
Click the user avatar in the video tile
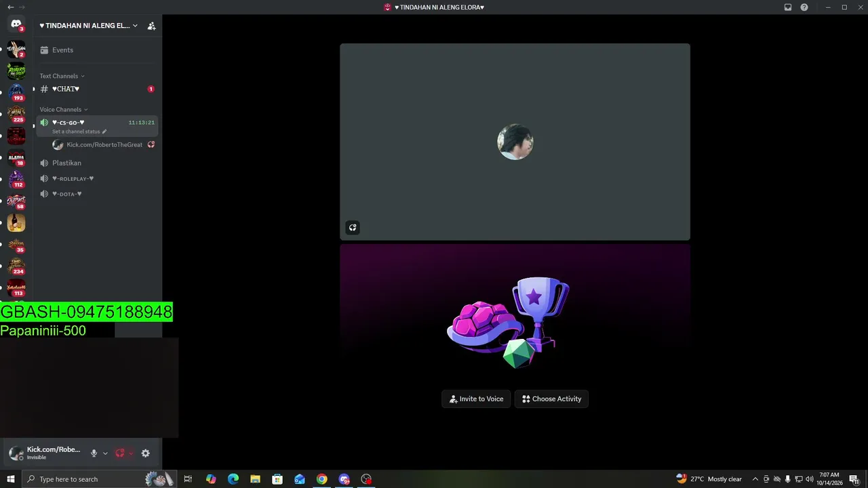tap(515, 142)
